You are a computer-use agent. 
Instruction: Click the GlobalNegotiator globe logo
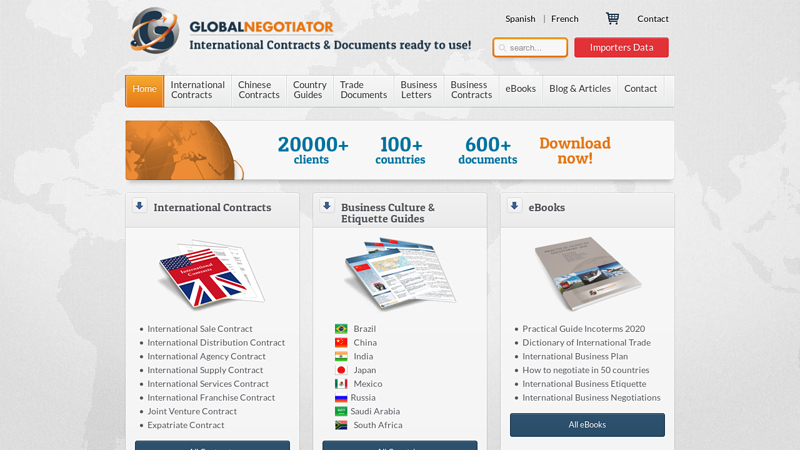(155, 31)
